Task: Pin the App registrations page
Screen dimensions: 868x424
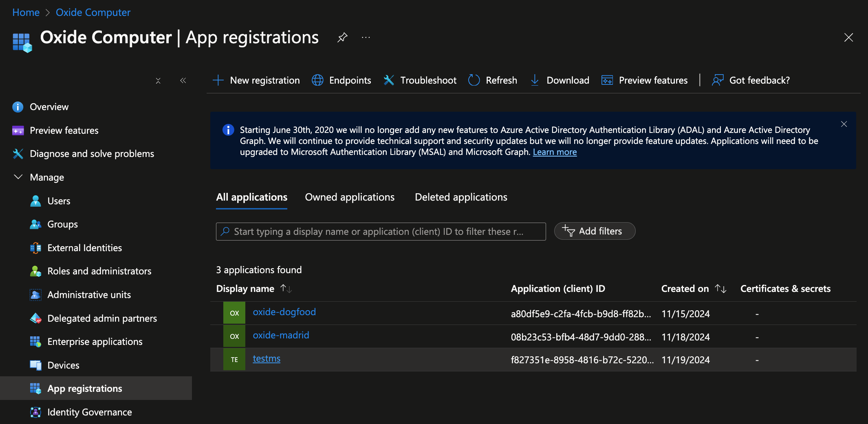Action: (342, 38)
